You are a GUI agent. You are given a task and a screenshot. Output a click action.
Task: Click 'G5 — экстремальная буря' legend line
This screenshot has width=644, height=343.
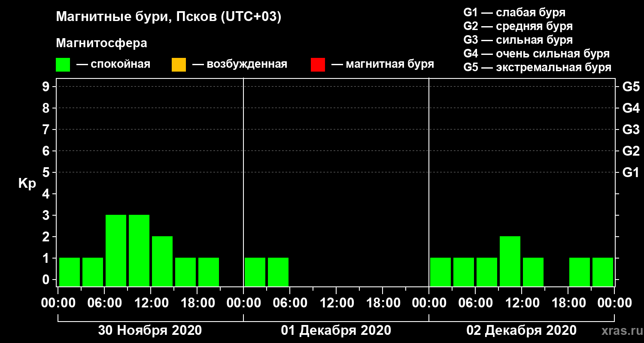pyautogui.click(x=537, y=67)
